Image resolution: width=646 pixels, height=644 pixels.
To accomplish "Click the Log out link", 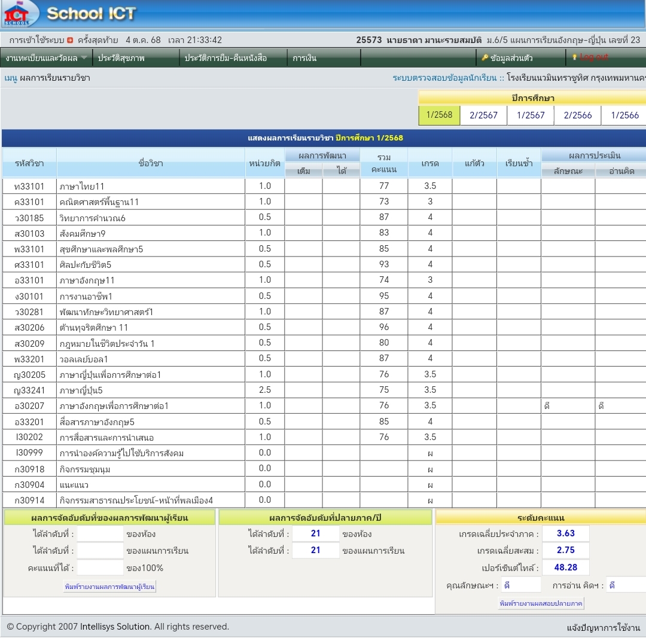I will [x=593, y=57].
